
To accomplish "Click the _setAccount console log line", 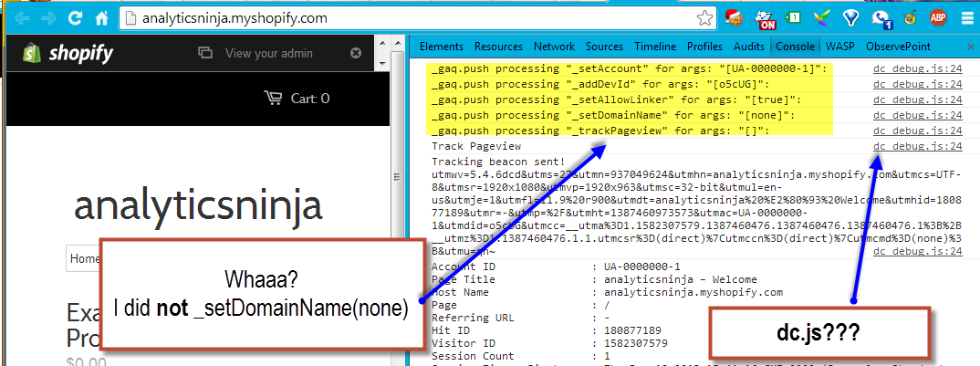I will [x=629, y=68].
